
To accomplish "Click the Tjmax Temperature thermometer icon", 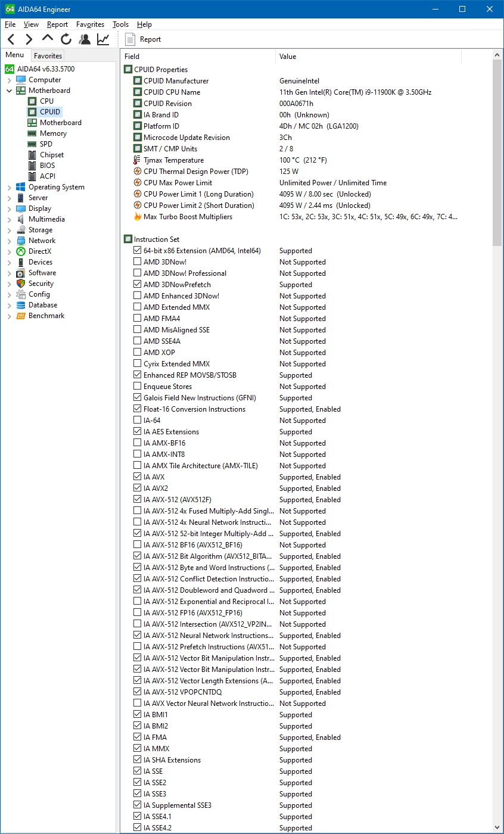I will point(138,160).
